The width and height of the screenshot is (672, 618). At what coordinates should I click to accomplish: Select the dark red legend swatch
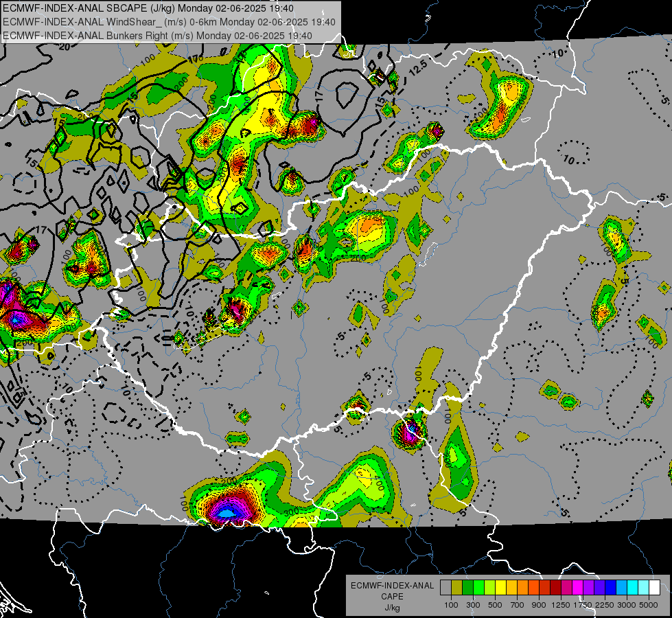click(555, 587)
